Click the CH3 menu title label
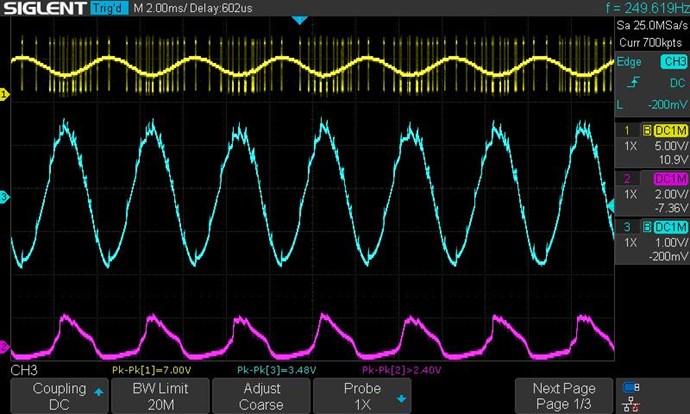Screen dimensions: 690x414 (x=24, y=370)
